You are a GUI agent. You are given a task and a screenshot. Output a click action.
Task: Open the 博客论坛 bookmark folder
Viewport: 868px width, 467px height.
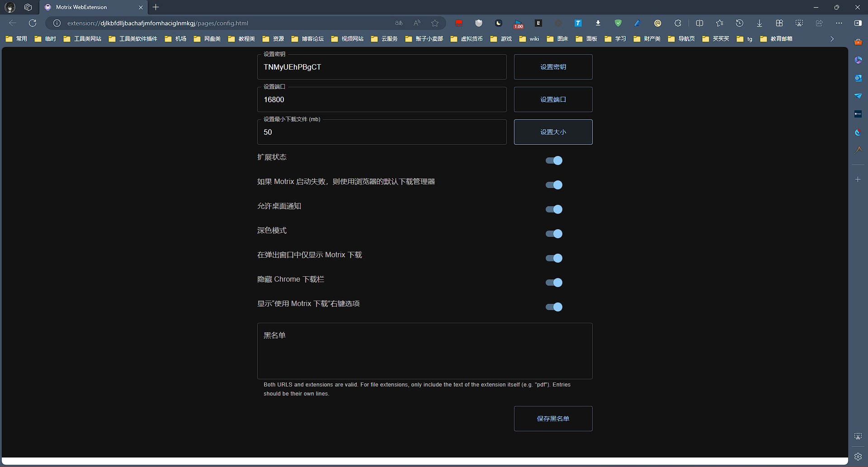pyautogui.click(x=308, y=39)
